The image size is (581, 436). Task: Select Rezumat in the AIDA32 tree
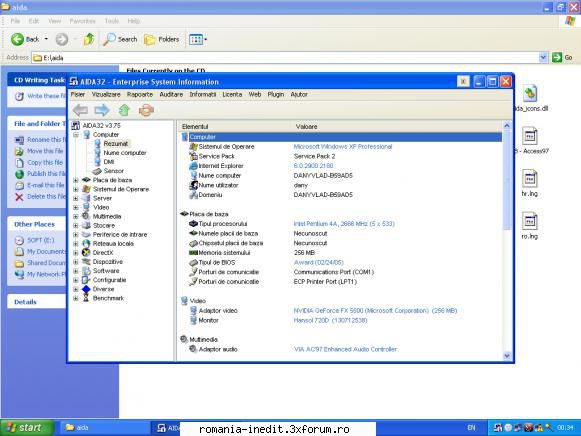tap(116, 143)
